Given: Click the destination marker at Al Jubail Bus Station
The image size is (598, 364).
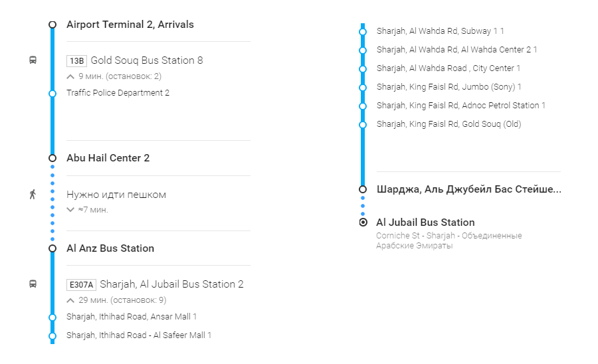Looking at the screenshot, I should (x=363, y=223).
